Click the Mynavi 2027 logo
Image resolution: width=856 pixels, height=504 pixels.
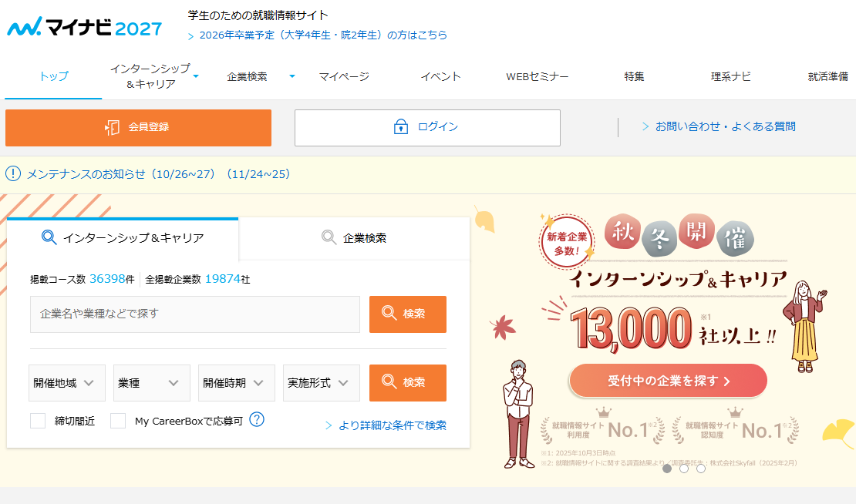[83, 26]
